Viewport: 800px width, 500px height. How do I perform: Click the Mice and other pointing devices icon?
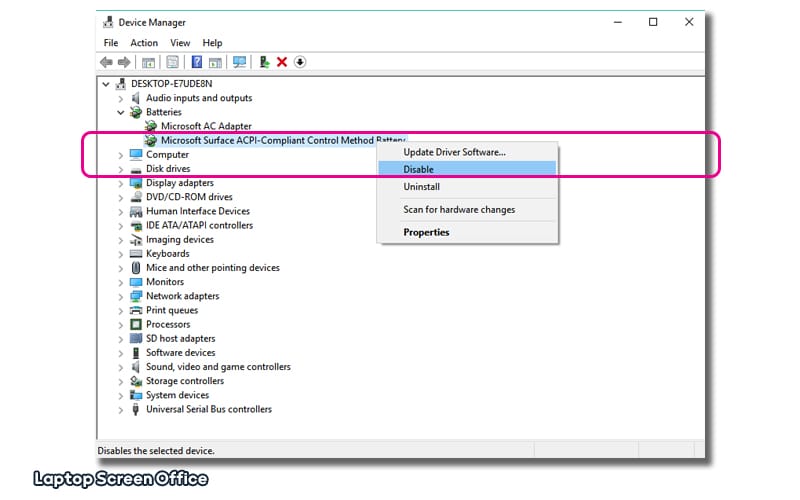pyautogui.click(x=136, y=268)
